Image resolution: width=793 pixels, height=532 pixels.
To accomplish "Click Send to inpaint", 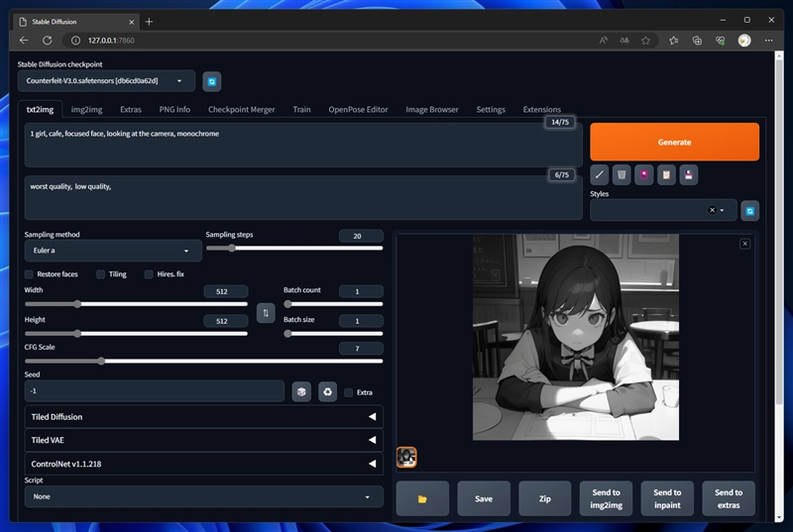I will [667, 498].
